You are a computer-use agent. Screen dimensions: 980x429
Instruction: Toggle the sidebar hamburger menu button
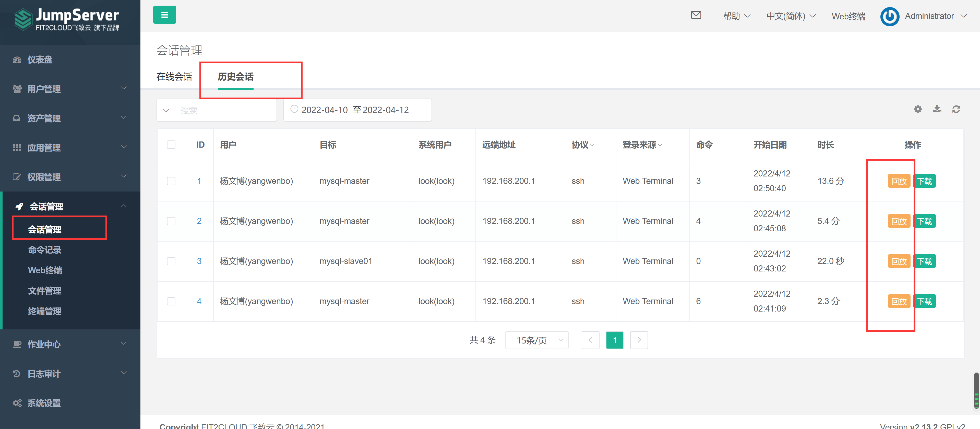(x=164, y=15)
